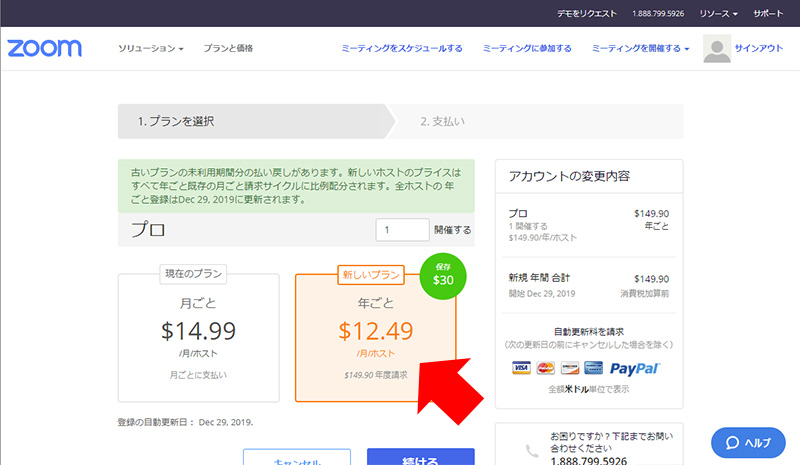Screen dimensions: 800x465
Task: Click the サインアウト link
Action: click(759, 48)
